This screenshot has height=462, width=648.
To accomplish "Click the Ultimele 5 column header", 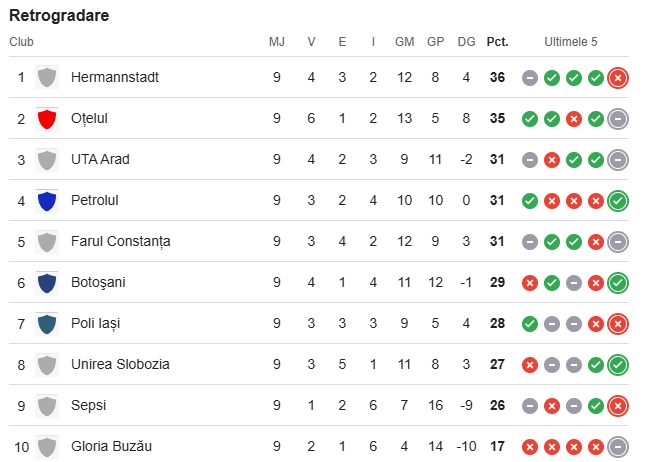I will [x=571, y=42].
